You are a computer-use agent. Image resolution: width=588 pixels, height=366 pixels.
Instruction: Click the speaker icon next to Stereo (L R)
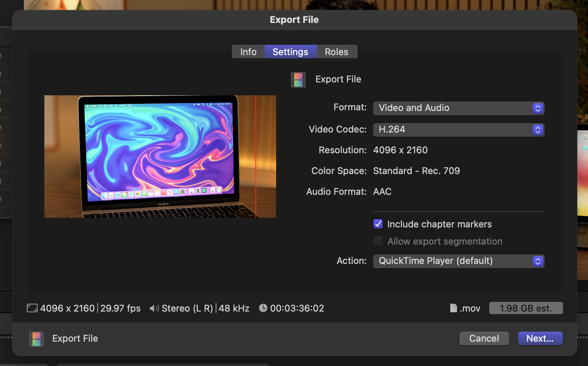pyautogui.click(x=154, y=308)
